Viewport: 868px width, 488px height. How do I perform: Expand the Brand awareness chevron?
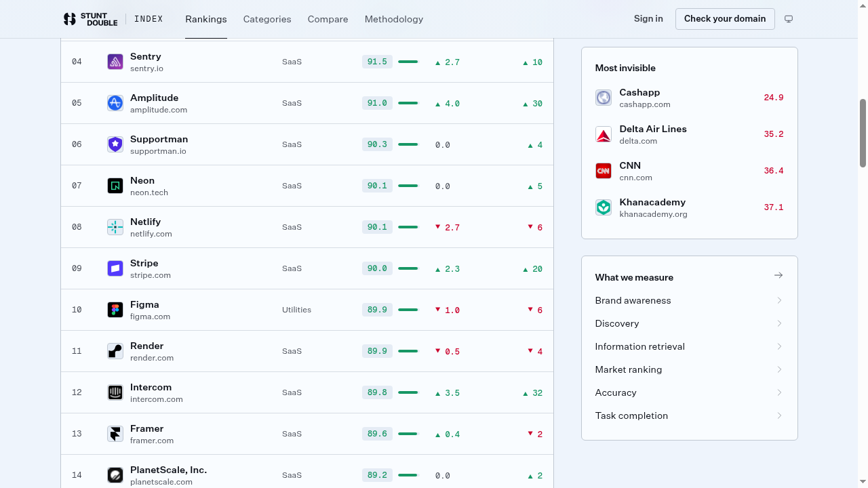tap(779, 300)
